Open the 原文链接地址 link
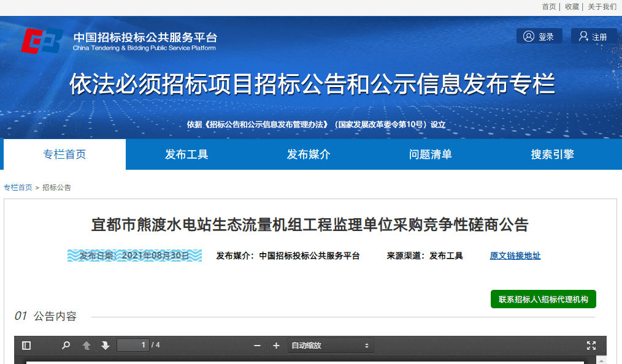This screenshot has height=364, width=622. pos(515,256)
